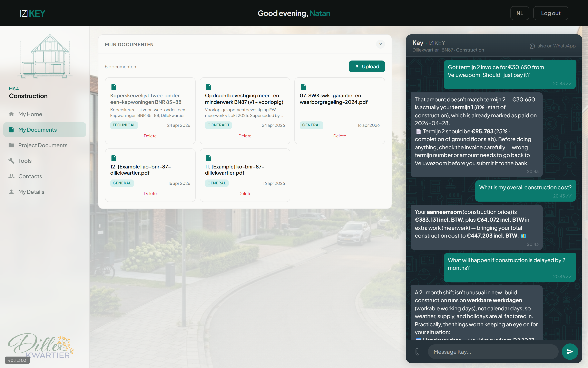Viewport: 588px width, 368px height.
Task: Click the MS4 Construction phase label
Action: coord(28,93)
